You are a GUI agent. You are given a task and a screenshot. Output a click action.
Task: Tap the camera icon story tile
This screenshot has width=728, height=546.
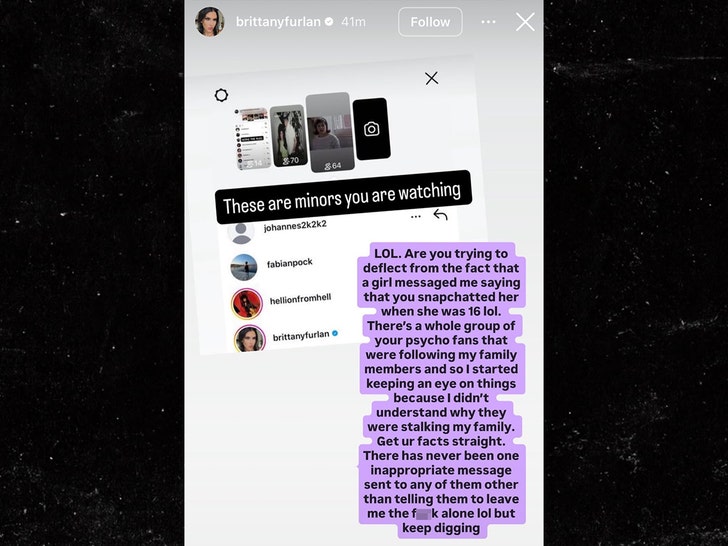point(371,129)
